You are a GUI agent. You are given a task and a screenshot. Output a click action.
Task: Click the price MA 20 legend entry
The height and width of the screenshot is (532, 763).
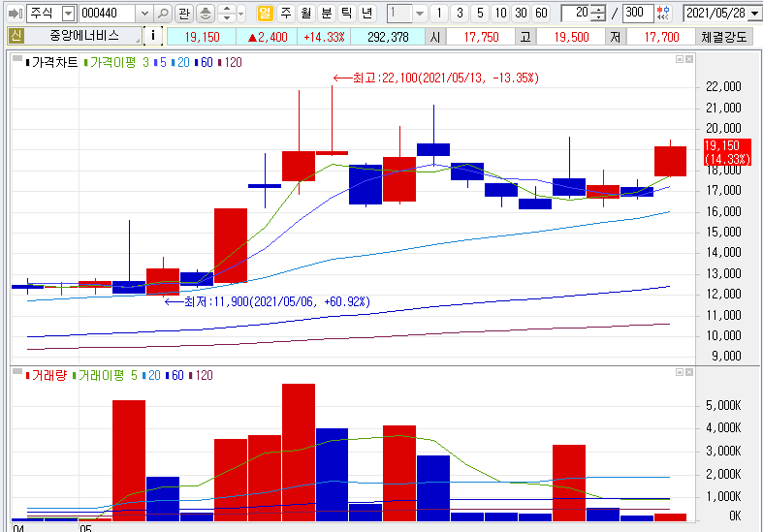tap(180, 62)
